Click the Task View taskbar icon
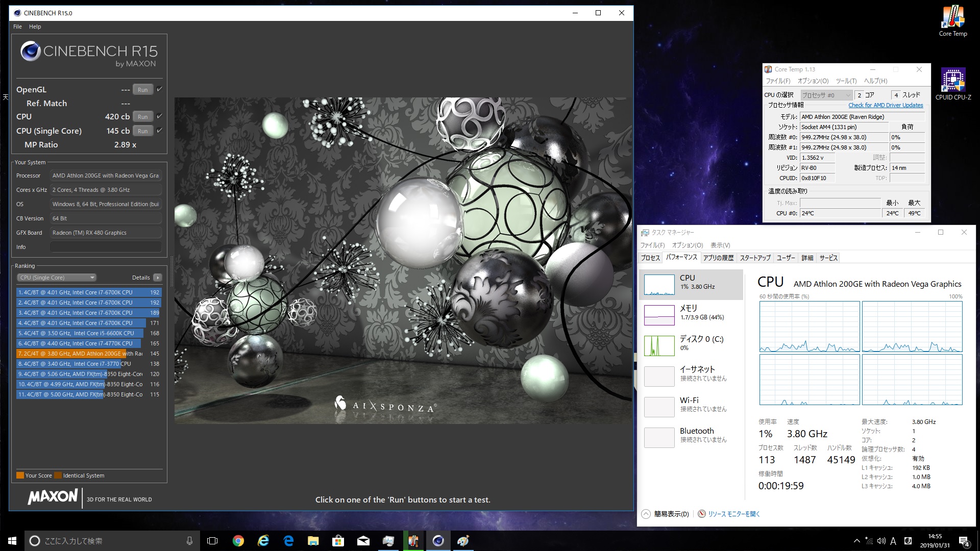 pos(212,541)
